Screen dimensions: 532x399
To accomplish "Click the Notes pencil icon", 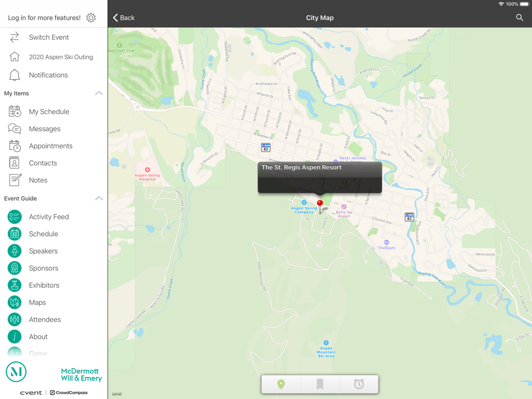I will [15, 180].
